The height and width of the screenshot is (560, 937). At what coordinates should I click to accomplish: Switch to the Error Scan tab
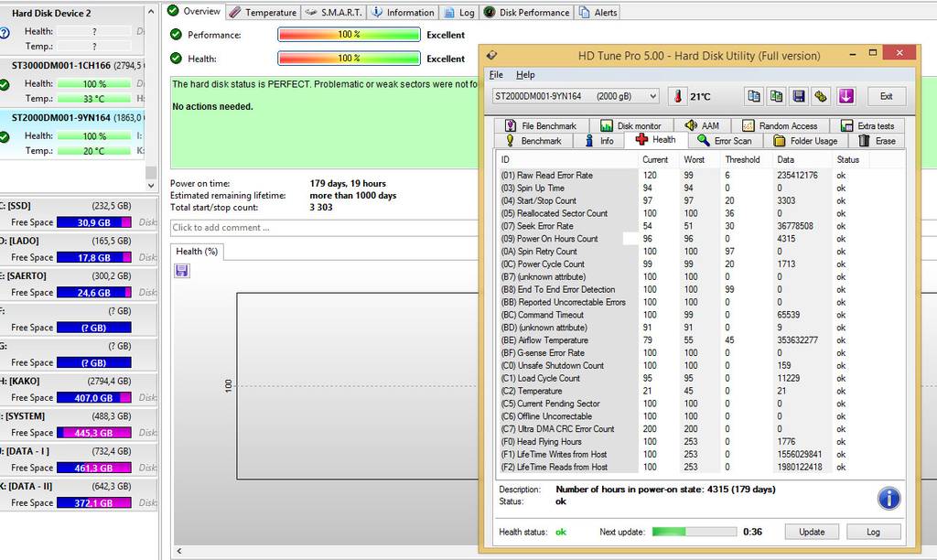(x=725, y=141)
